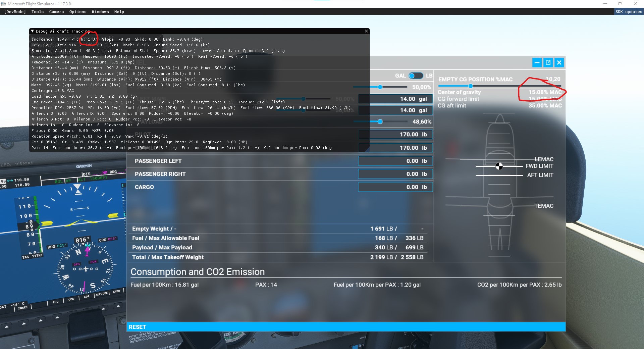The width and height of the screenshot is (644, 349).
Task: Open the Camera menu
Action: click(56, 12)
